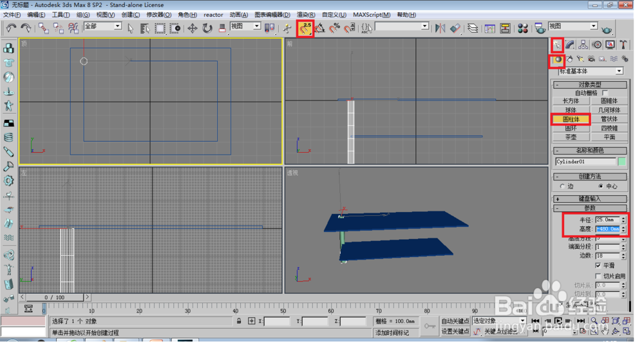Viewport: 644px width, 348px height.
Task: Switch to the Space Warps category icon
Action: [x=614, y=59]
